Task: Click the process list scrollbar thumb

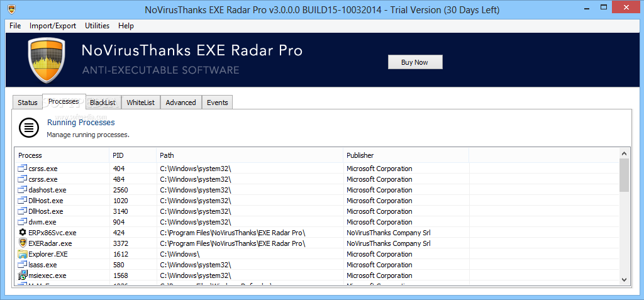Action: [624, 175]
